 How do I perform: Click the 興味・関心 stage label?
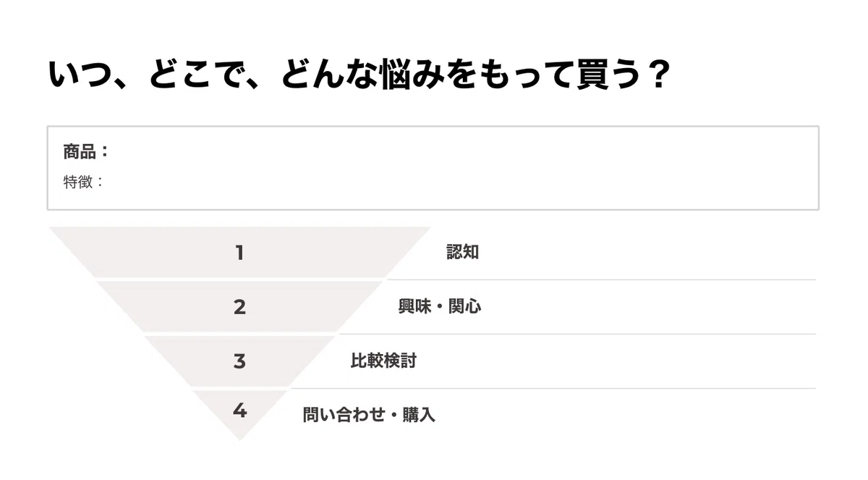[440, 307]
